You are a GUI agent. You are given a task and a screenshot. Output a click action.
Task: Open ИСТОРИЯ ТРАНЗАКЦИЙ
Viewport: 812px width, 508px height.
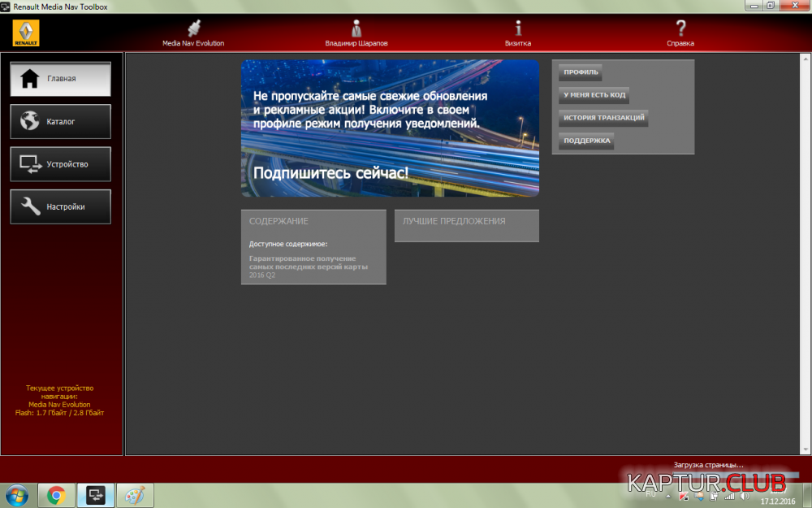coord(603,118)
